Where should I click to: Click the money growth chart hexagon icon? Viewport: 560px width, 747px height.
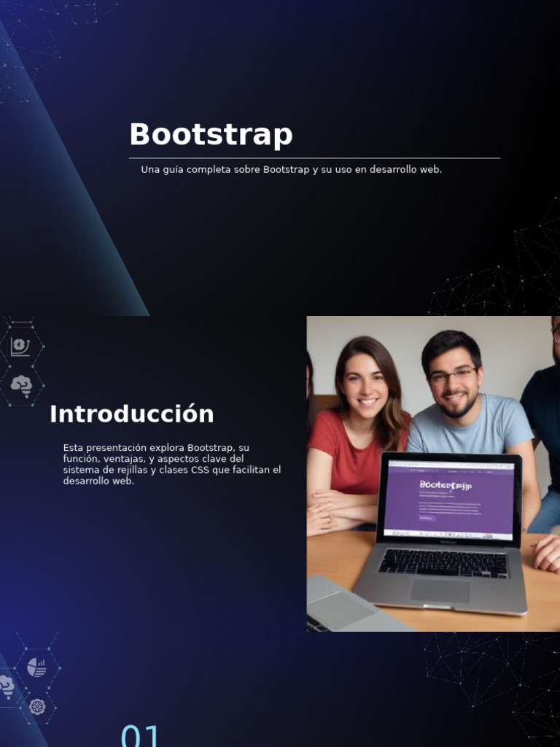(20, 347)
